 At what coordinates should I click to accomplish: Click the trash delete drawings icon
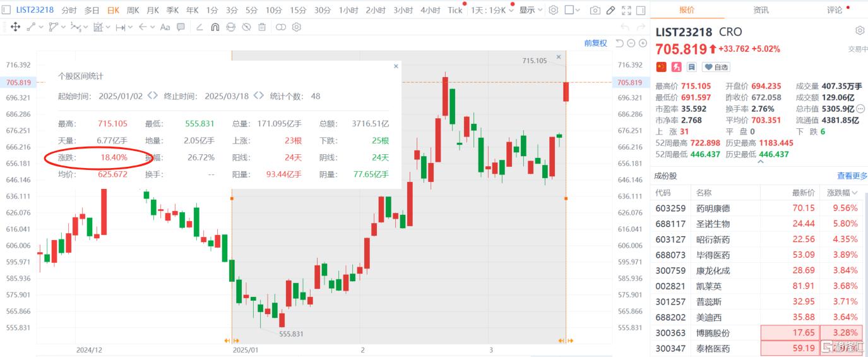[x=262, y=27]
